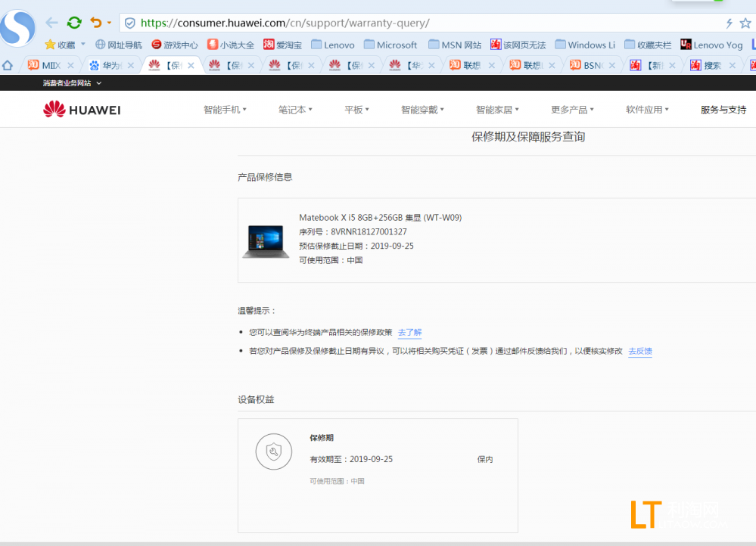
Task: Open Windows Li bookmark folder
Action: coord(585,45)
